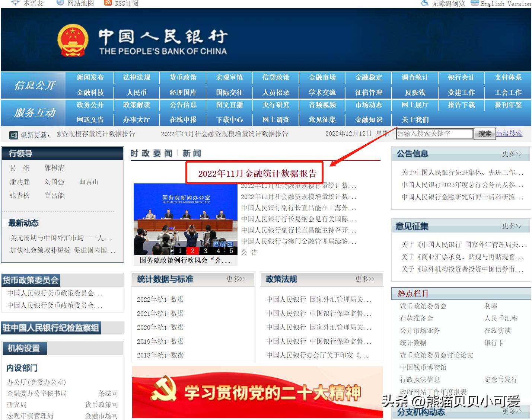Viewport: 532px width, 420px height.
Task: Click the 搜索 search button
Action: [x=484, y=134]
